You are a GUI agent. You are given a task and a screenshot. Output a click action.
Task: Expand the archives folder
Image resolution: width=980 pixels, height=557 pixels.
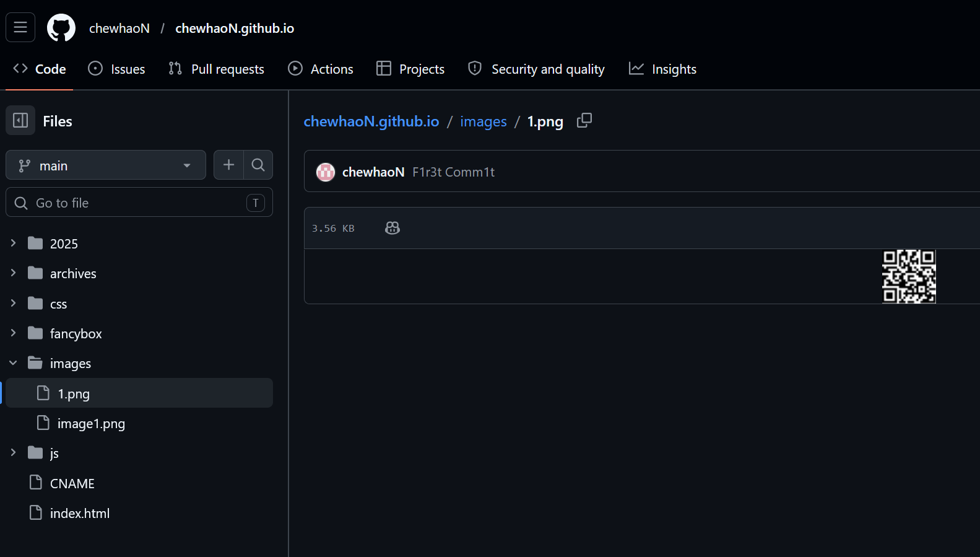pyautogui.click(x=13, y=273)
